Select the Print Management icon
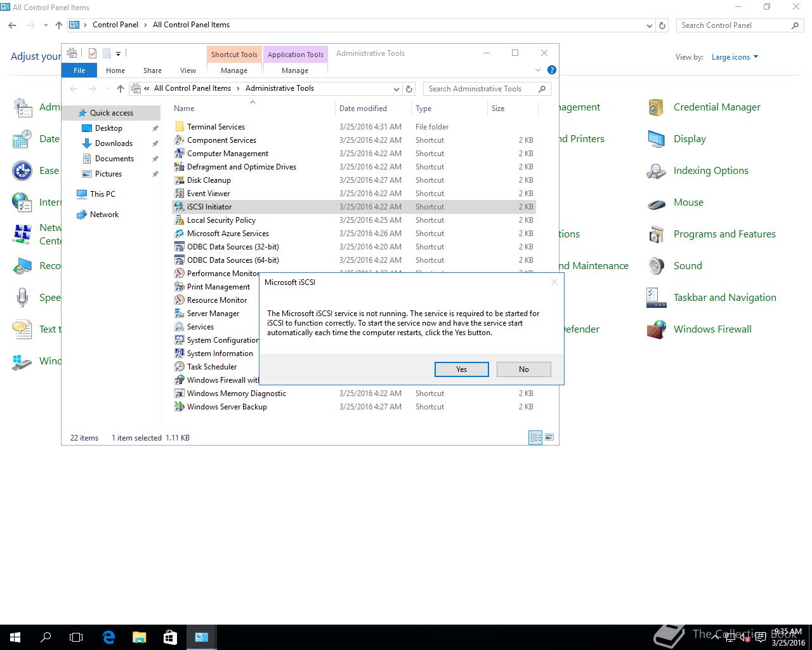Image resolution: width=812 pixels, height=650 pixels. [180, 287]
